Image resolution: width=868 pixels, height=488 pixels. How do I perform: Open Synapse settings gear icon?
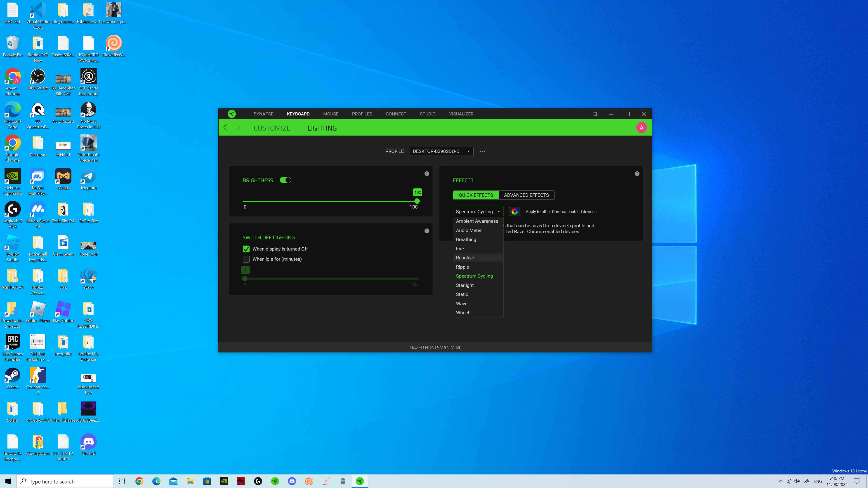pos(595,114)
